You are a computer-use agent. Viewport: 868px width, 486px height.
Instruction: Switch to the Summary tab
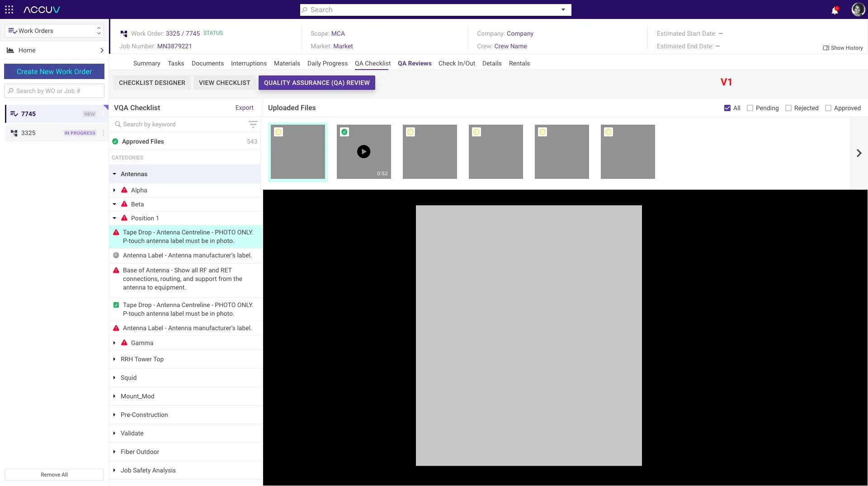(x=146, y=63)
